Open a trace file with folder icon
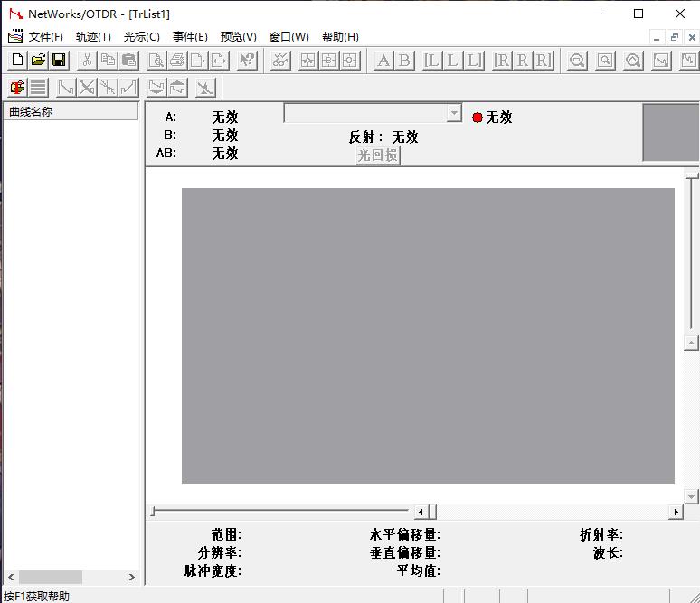700x603 pixels. click(x=38, y=61)
